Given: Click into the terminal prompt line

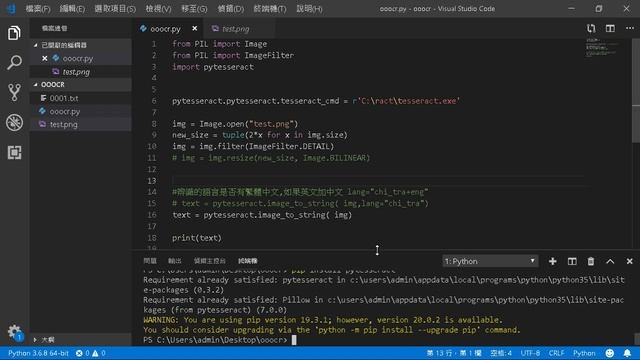Looking at the screenshot, I should point(220,340).
